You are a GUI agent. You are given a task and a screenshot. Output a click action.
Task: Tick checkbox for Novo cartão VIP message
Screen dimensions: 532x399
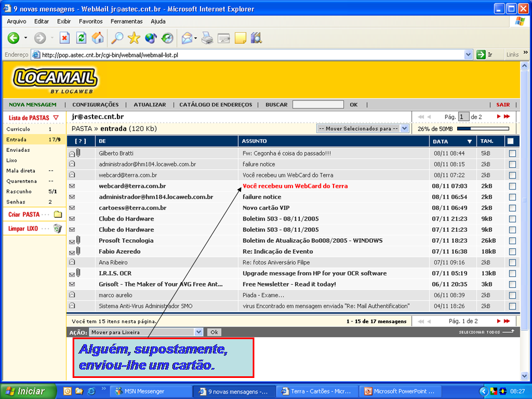(512, 208)
